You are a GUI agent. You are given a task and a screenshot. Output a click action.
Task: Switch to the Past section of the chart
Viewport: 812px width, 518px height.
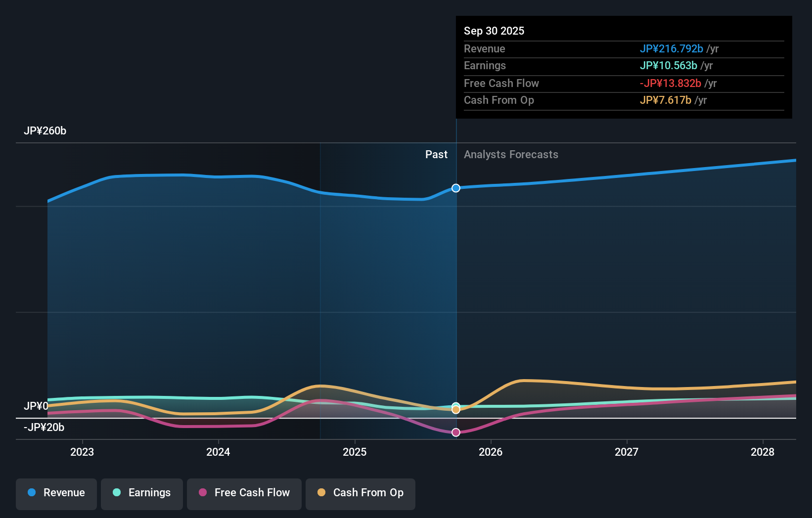[x=436, y=155]
